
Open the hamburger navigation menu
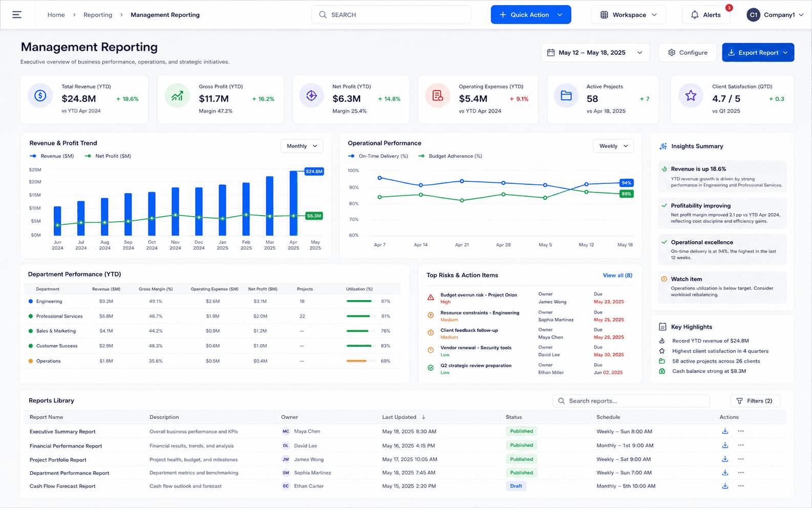(17, 15)
